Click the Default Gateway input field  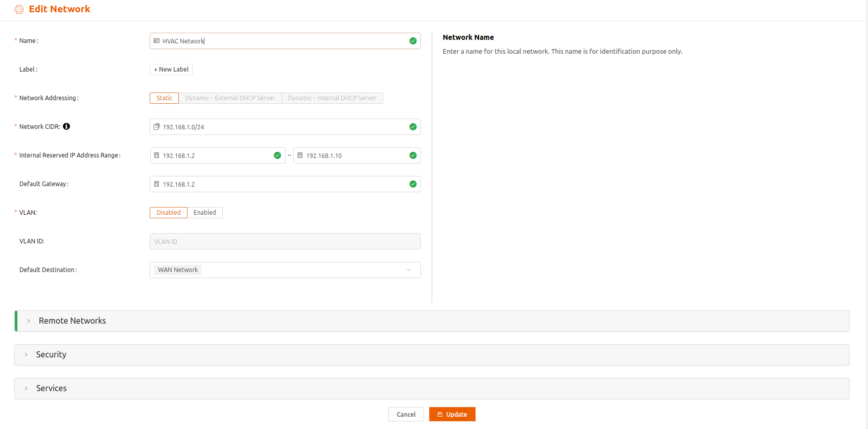point(285,184)
